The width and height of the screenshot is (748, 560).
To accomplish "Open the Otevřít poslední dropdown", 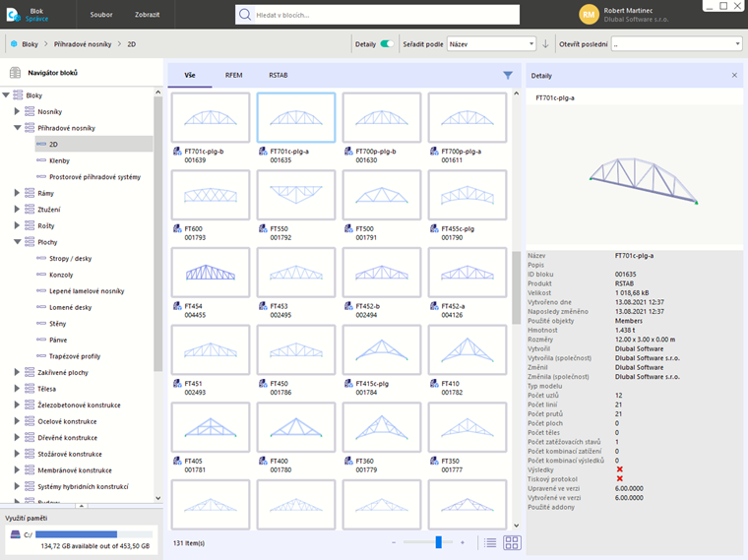I will [x=676, y=44].
